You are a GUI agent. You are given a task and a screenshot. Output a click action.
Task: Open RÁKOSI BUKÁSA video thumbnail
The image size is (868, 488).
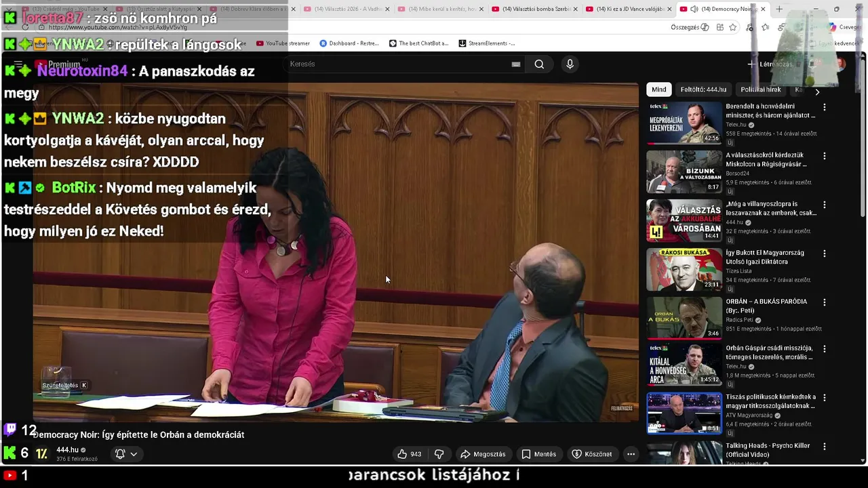[x=684, y=269]
